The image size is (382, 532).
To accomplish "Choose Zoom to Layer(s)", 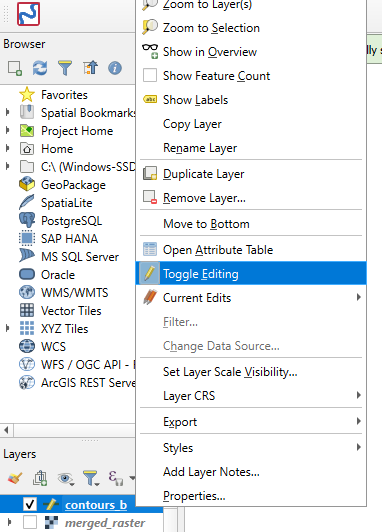I will (251, 6).
